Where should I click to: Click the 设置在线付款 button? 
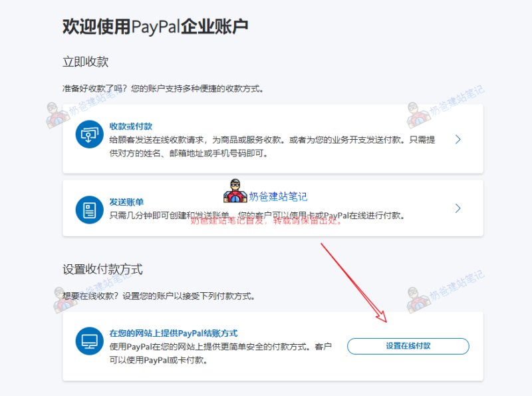pos(408,346)
